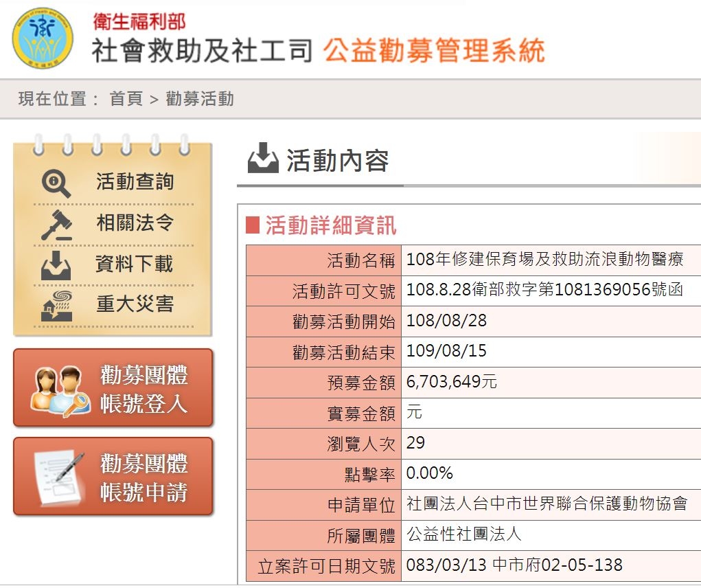Viewport: 701px width, 588px height.
Task: Select group type 公益性社團法人
Action: coord(463,534)
